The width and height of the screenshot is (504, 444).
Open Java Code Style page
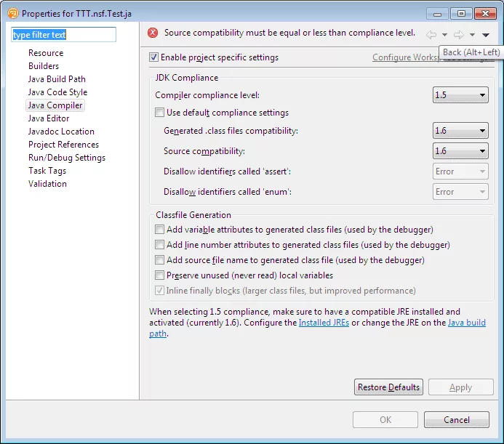pos(57,92)
